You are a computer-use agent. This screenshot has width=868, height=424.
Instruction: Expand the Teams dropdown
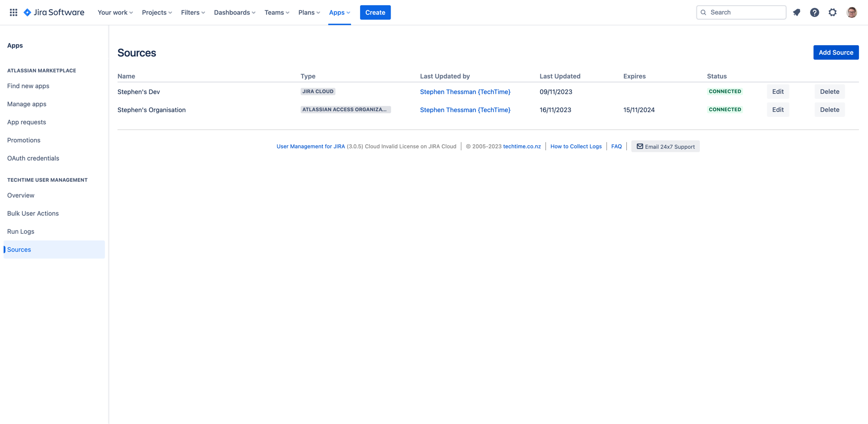coord(277,12)
